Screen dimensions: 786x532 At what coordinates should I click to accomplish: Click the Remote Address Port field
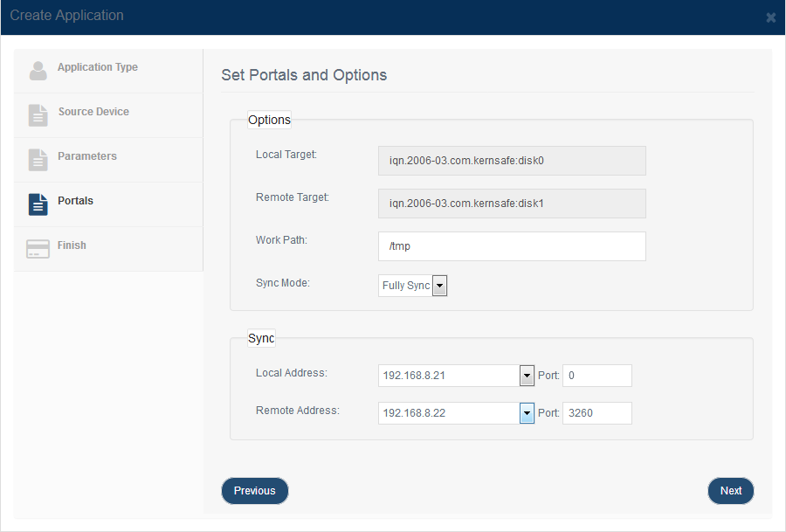coord(597,413)
